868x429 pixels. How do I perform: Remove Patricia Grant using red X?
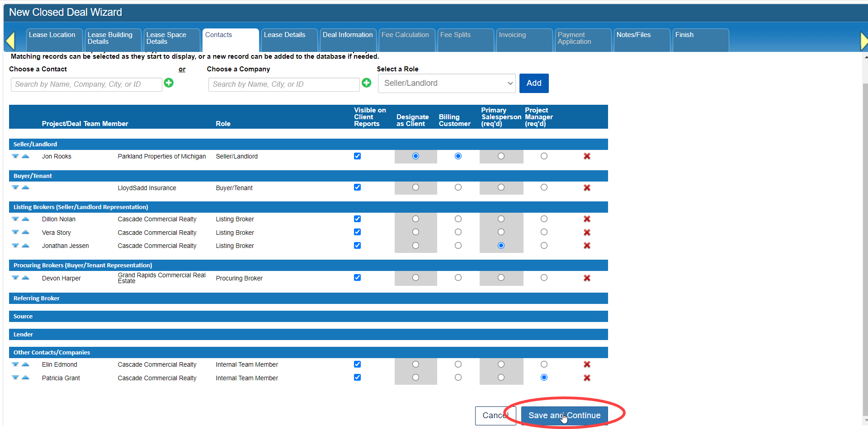[x=587, y=378]
